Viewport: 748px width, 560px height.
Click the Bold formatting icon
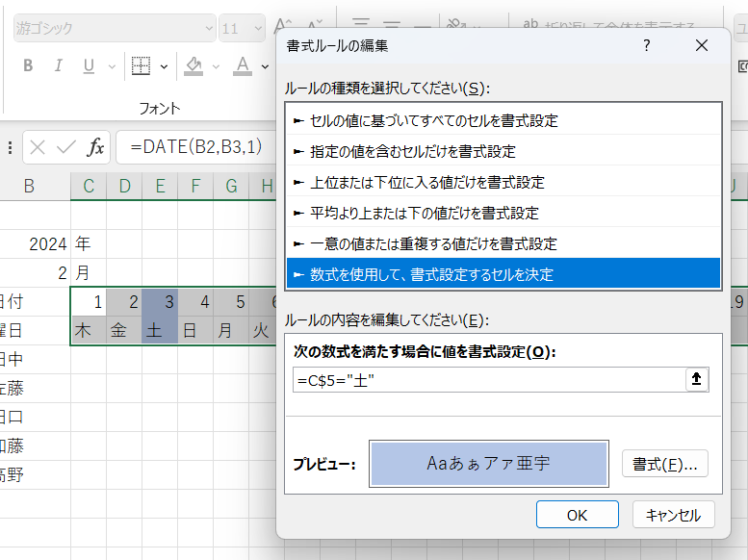click(x=28, y=66)
